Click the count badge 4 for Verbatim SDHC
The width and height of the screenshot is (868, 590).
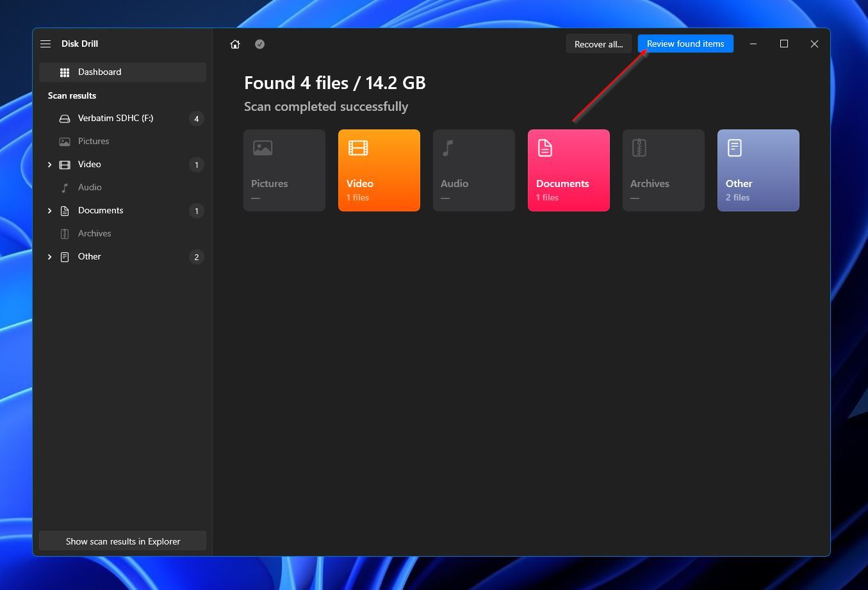[197, 119]
